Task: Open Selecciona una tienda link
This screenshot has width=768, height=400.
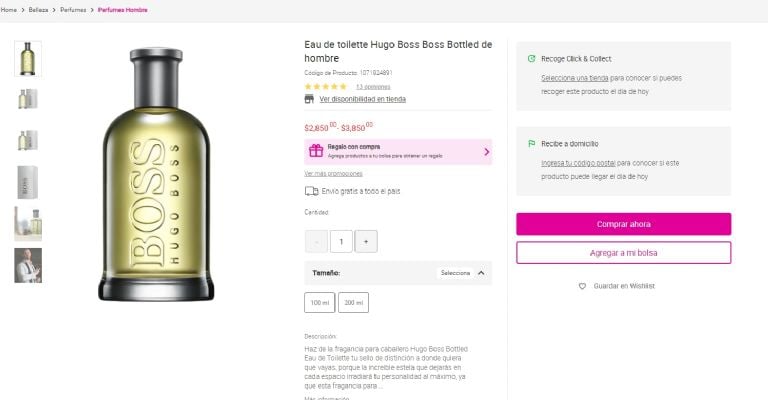Action: [575, 77]
